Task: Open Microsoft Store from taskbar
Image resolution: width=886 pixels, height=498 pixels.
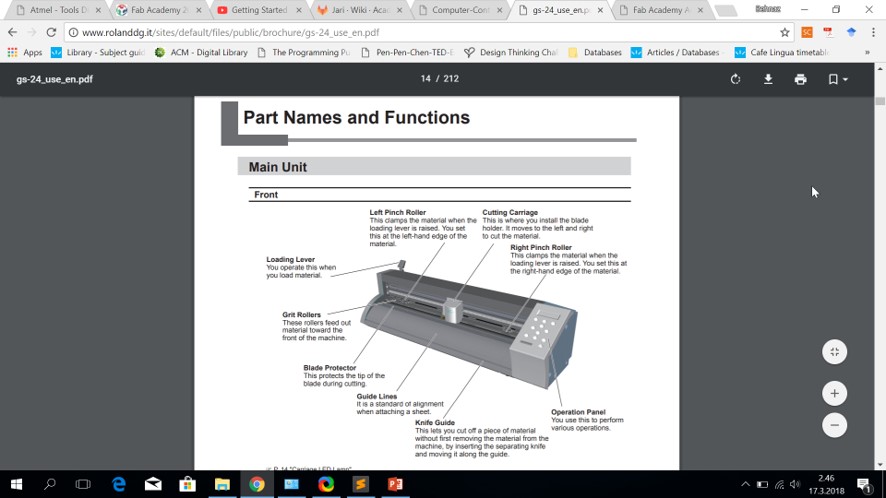Action: point(188,484)
